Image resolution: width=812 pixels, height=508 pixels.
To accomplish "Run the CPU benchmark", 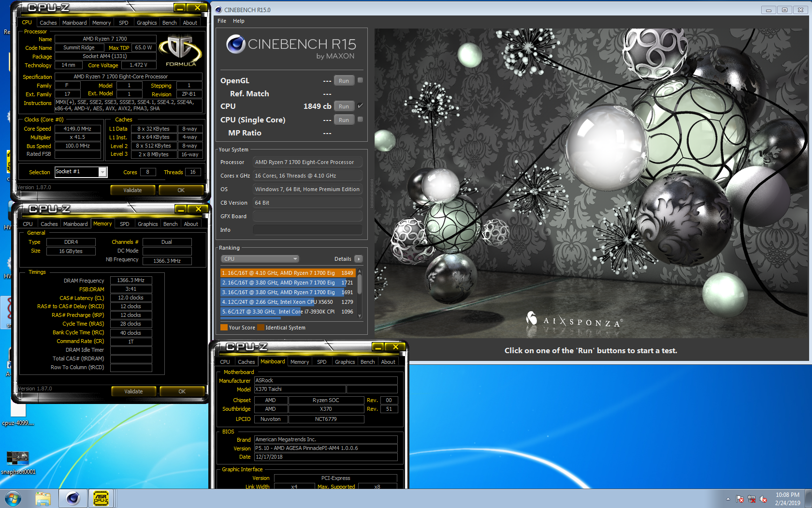I will 344,106.
